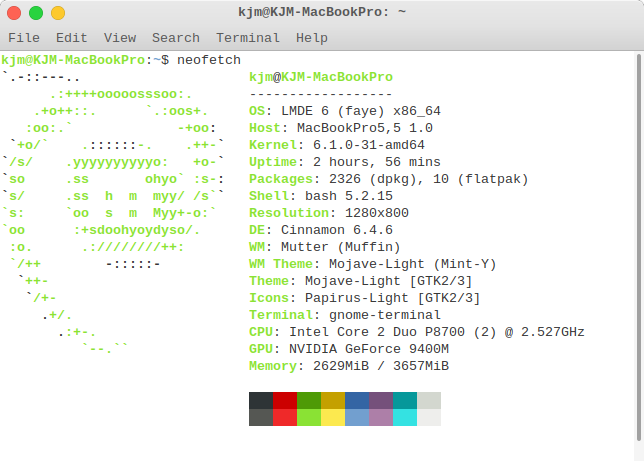Image resolution: width=644 pixels, height=461 pixels.
Task: Click the yyyyyyyyyyo ASCII logo line
Action: pos(113,162)
